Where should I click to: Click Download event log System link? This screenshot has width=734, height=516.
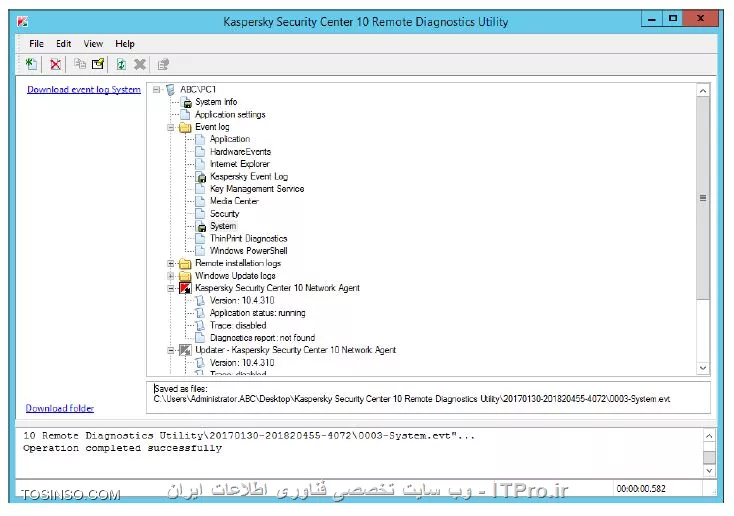[84, 89]
